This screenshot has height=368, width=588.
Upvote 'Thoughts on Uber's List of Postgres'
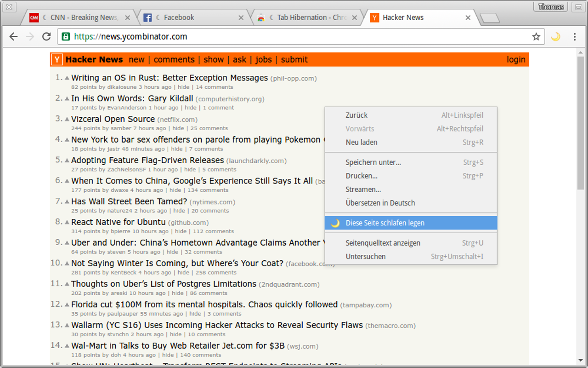[x=67, y=284]
